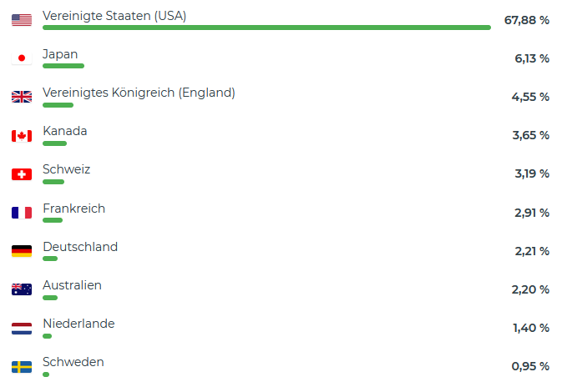Click the Frankreich country label
The width and height of the screenshot is (562, 392).
[74, 209]
